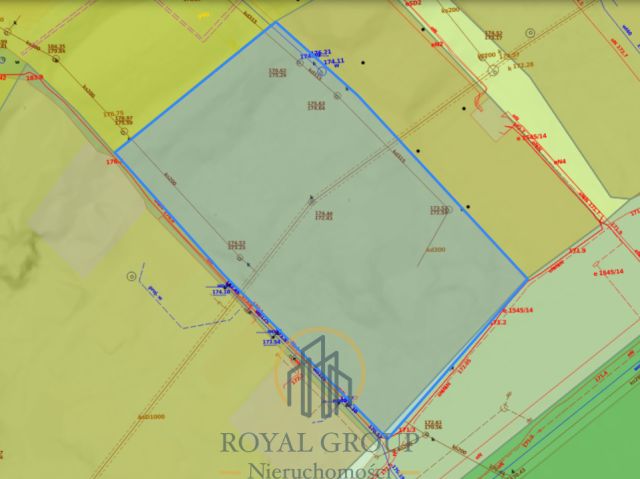Viewport: 640px width, 479px height.
Task: Click the orange pipeline label "kdD1000"
Action: 151,417
